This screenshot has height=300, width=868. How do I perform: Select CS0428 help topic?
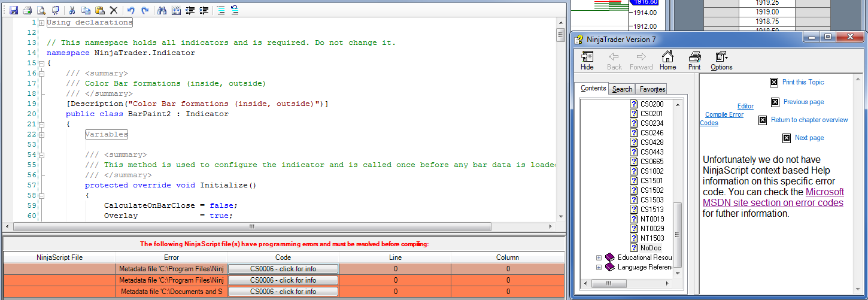click(x=651, y=143)
